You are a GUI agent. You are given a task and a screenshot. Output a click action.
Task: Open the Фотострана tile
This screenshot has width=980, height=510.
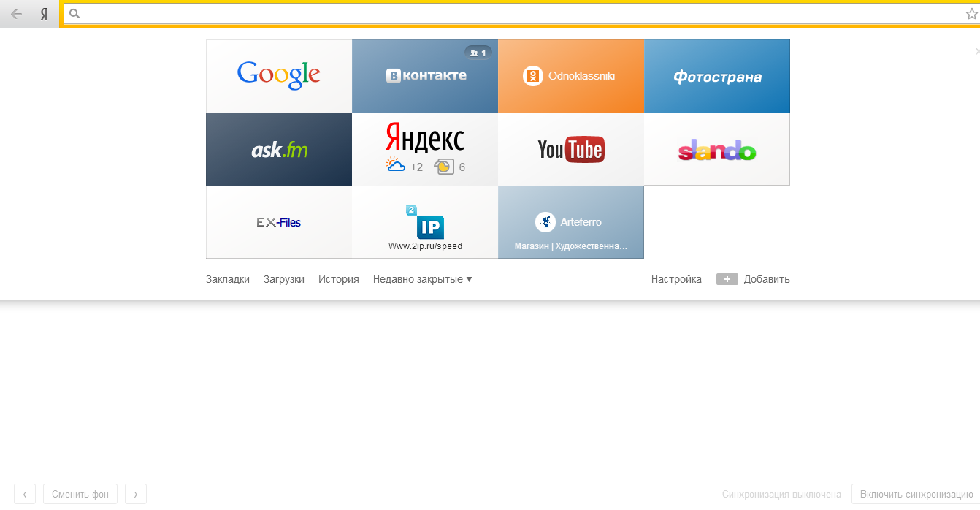(x=717, y=76)
